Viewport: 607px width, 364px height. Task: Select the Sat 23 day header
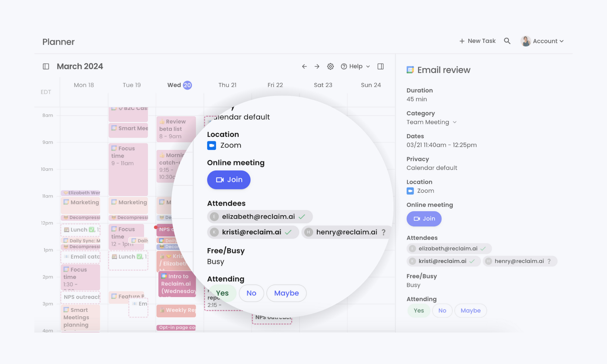[x=323, y=85]
